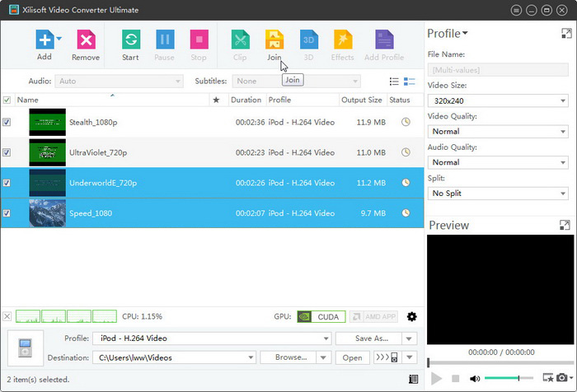Open the Audio track dropdown
The width and height of the screenshot is (577, 392).
[120, 82]
